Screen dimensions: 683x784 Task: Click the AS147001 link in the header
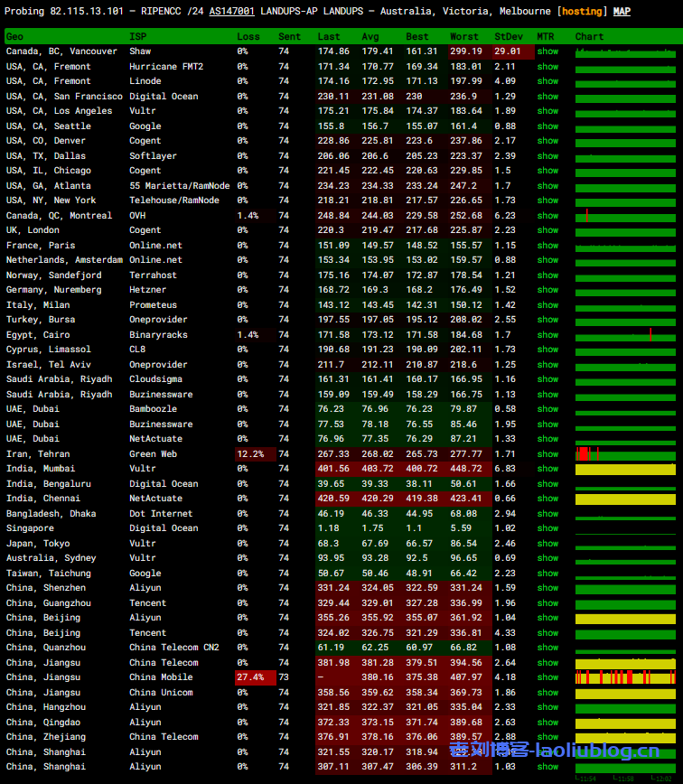(231, 12)
